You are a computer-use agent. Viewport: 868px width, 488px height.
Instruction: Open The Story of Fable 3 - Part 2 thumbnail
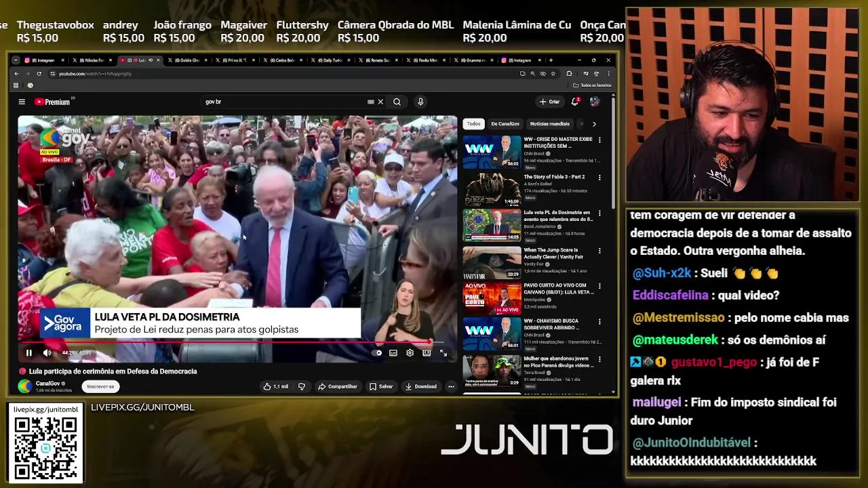click(492, 188)
